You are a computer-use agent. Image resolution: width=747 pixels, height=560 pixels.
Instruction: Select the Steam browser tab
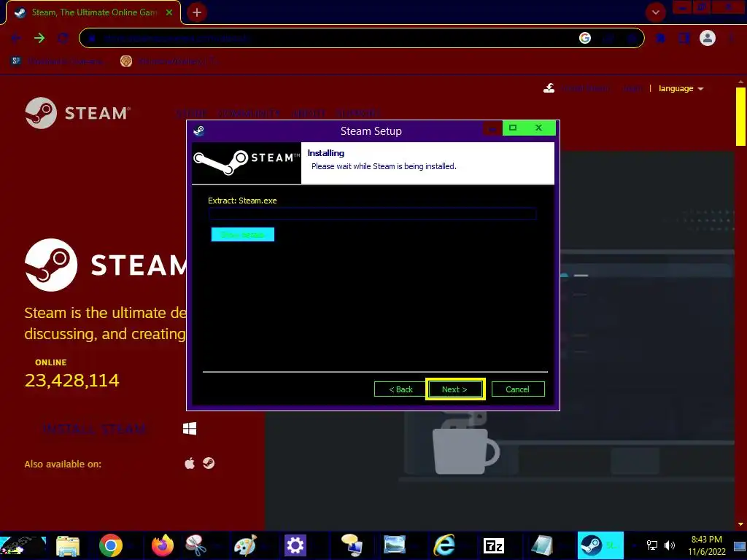point(94,12)
